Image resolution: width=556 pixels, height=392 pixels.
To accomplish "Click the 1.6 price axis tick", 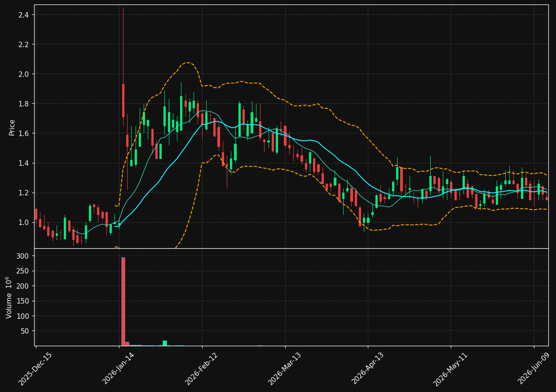I will pos(23,133).
